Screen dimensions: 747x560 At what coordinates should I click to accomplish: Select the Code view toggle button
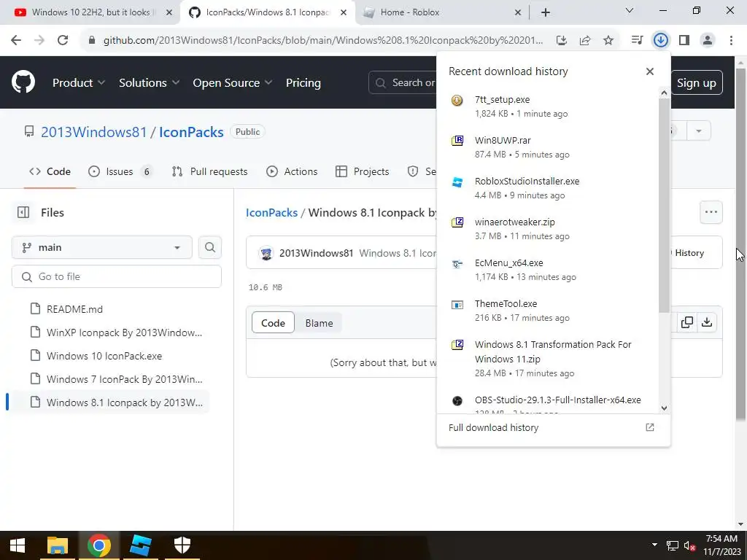click(273, 323)
